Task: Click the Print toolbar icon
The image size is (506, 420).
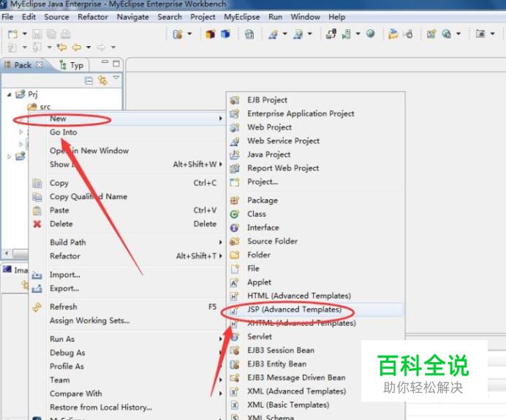Action: point(66,34)
